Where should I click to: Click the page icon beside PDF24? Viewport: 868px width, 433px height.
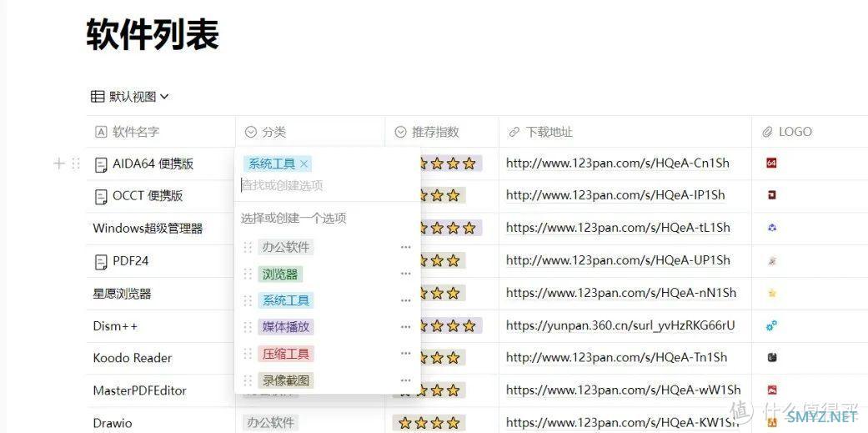coord(100,261)
